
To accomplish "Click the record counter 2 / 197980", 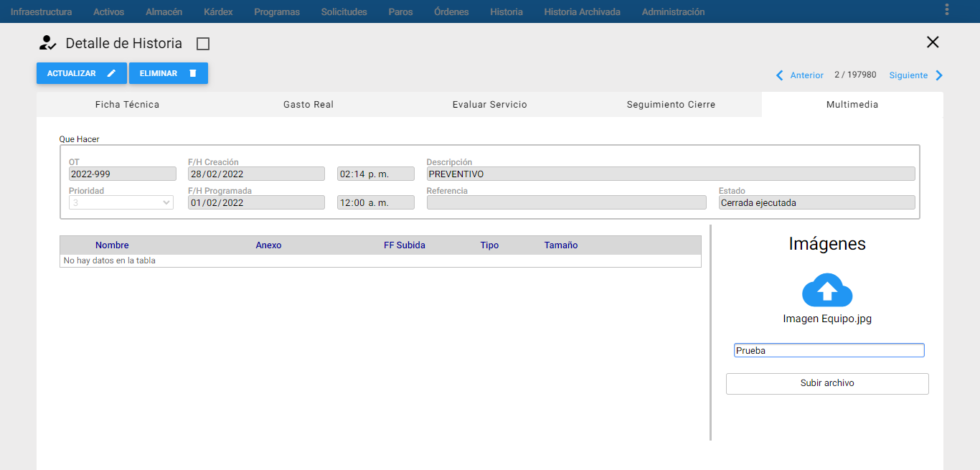I will (855, 75).
